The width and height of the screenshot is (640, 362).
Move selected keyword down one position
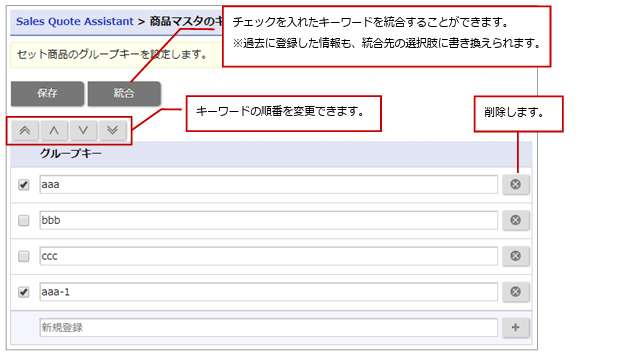pyautogui.click(x=83, y=131)
